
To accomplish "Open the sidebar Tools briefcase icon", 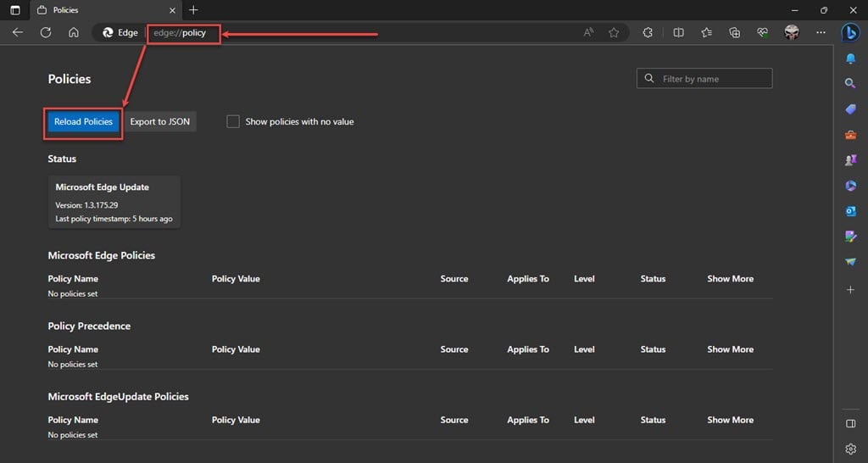I will click(x=851, y=135).
